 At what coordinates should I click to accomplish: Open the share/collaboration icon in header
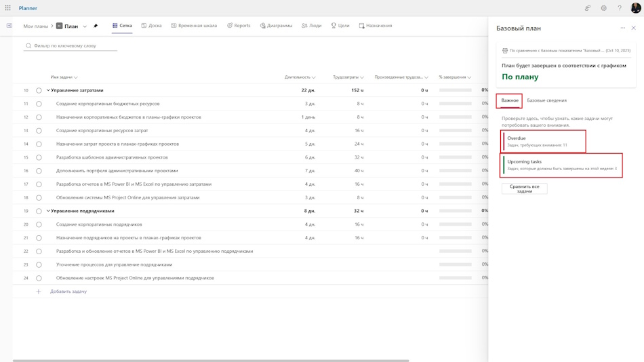pyautogui.click(x=588, y=8)
